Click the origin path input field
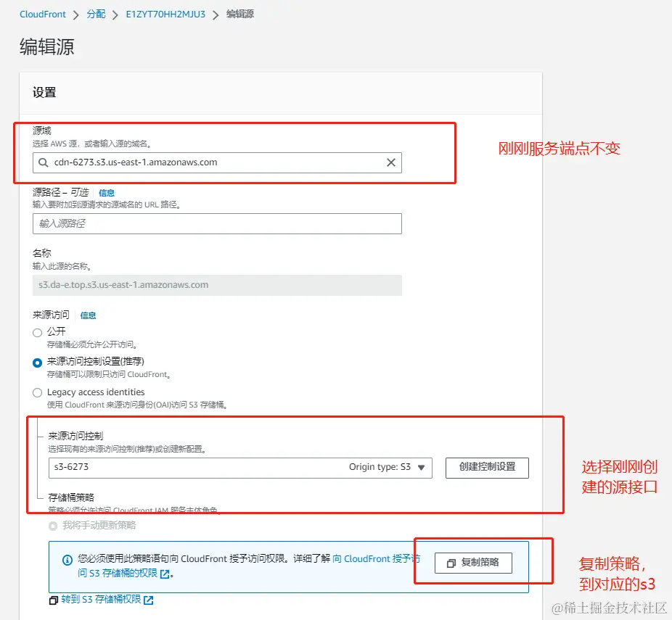672x620 pixels. (217, 223)
